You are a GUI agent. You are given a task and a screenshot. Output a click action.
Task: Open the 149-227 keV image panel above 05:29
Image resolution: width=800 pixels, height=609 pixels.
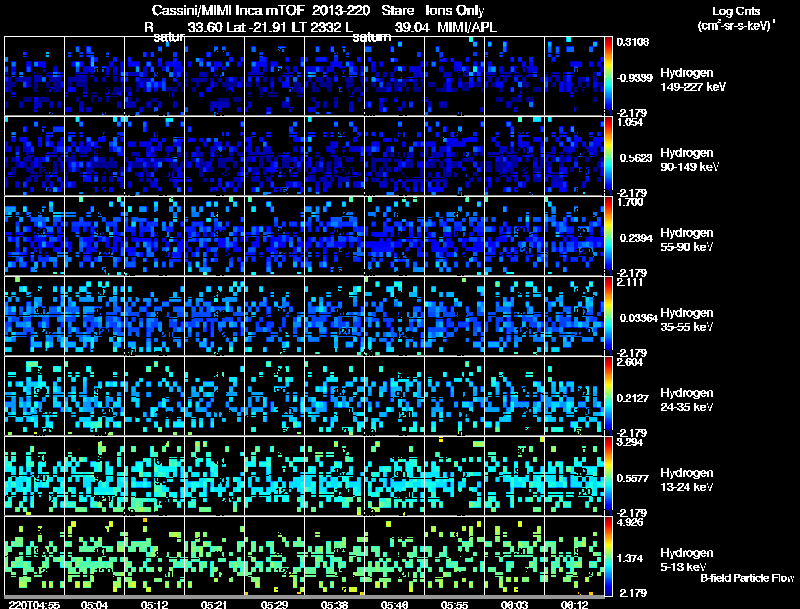274,76
